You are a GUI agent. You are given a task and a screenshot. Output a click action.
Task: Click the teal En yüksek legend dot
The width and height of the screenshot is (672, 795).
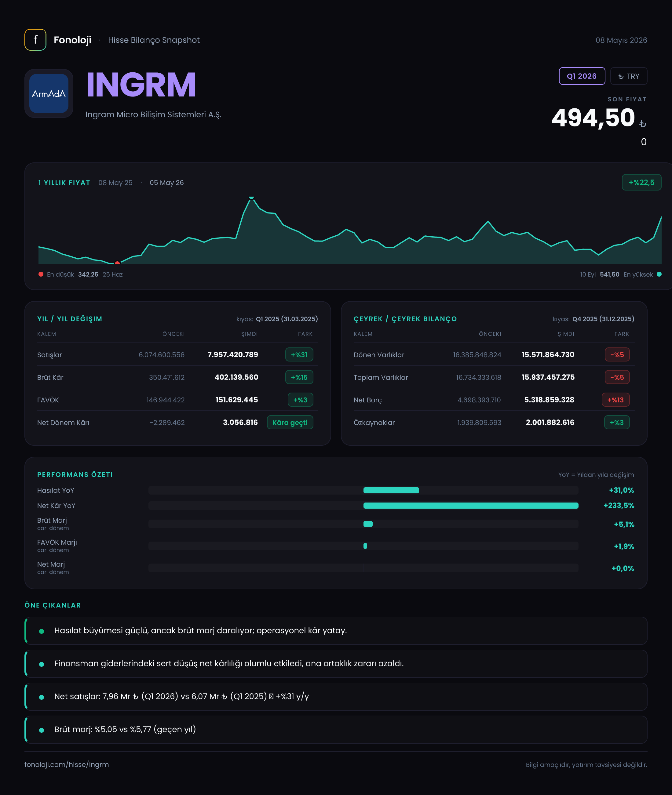click(x=659, y=274)
